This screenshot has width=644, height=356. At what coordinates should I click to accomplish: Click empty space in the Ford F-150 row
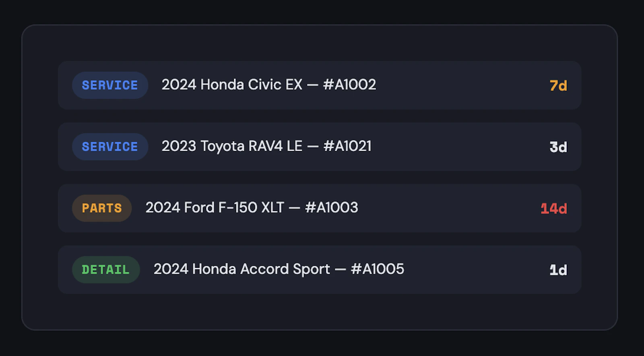tap(449, 208)
